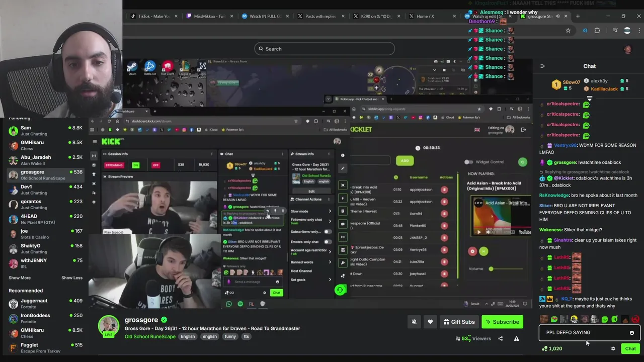Viewport: 644px width, 362px height.
Task: Select the funny stream tag
Action: click(x=230, y=336)
